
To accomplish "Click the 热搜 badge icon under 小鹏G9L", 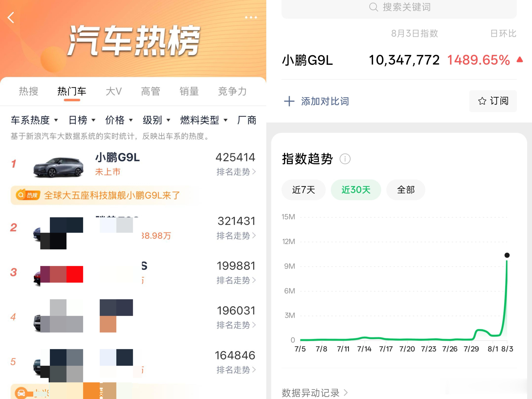I will pyautogui.click(x=28, y=195).
